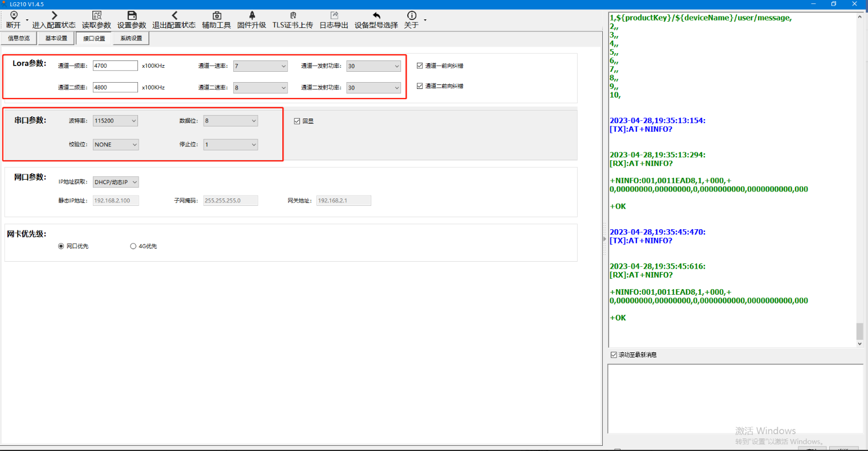This screenshot has height=451, width=868.
Task: Click the 退出配置状态 toolbar icon
Action: (x=174, y=15)
